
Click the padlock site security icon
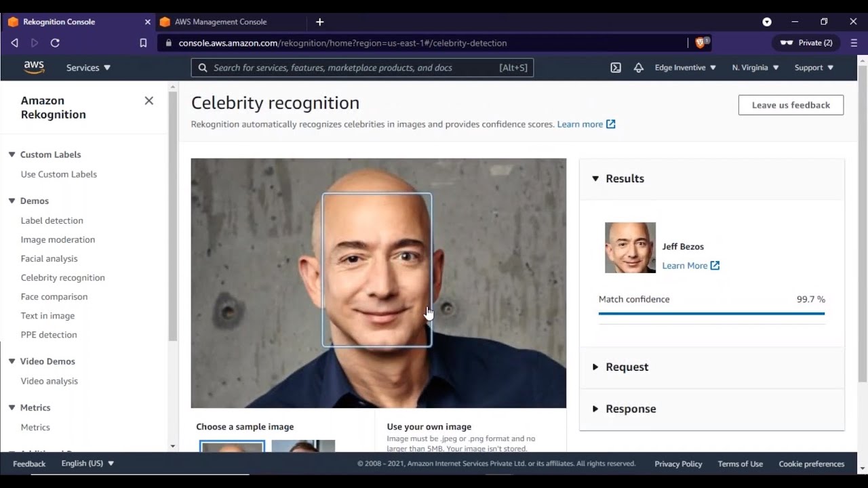click(x=169, y=43)
